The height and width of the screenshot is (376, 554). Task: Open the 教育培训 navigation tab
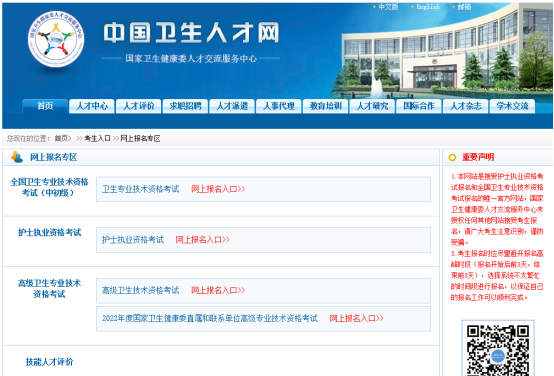[325, 106]
